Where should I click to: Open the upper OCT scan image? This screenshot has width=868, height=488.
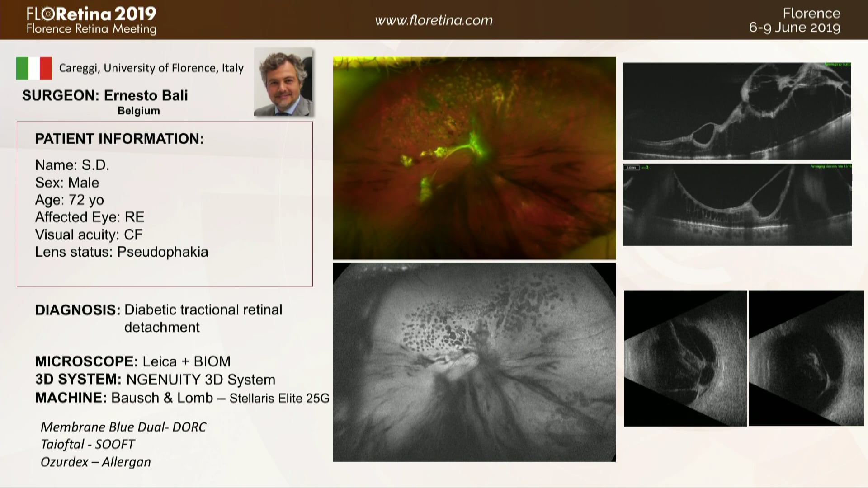tap(737, 111)
